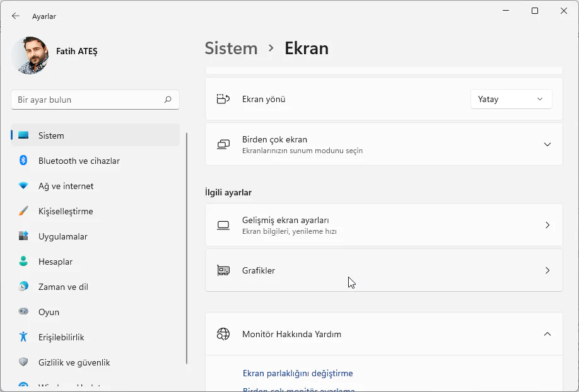Open Uygulamalar in sidebar
Viewport: 579px width, 392px height.
coord(95,236)
